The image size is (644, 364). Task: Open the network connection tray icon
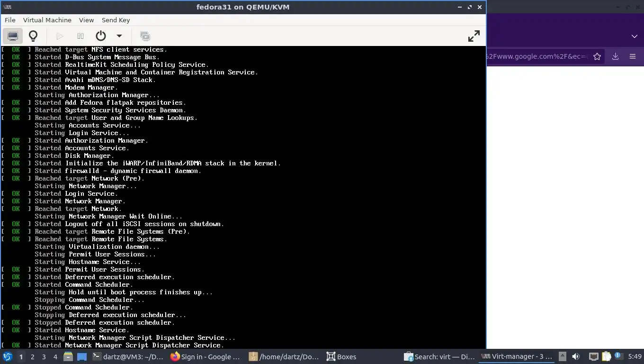tap(594, 357)
